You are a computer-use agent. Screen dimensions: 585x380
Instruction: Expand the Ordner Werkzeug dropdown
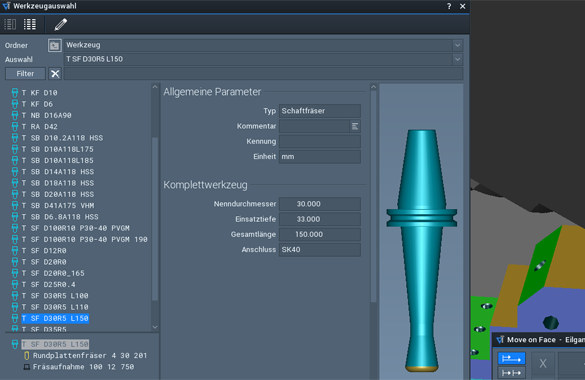457,45
